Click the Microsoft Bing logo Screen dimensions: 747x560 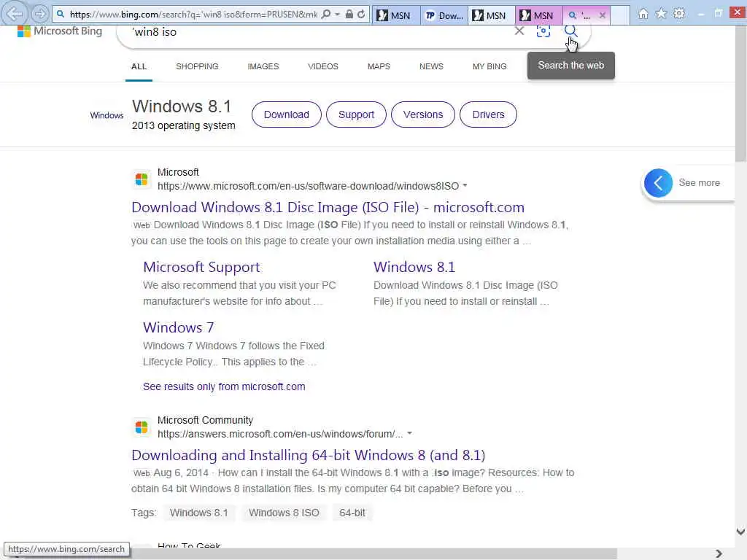[x=60, y=31]
